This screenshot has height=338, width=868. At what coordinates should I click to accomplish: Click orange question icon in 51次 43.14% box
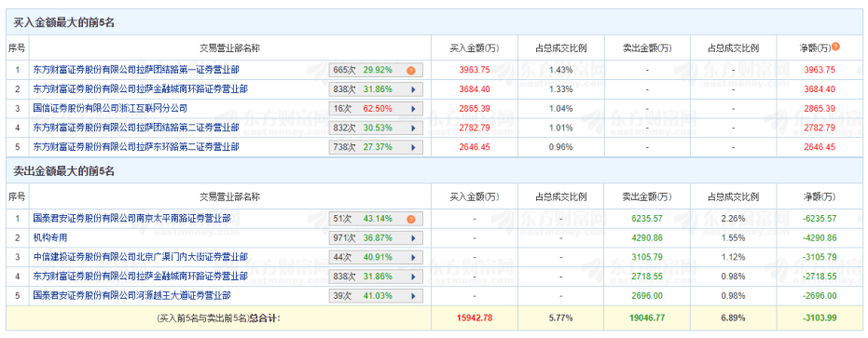pyautogui.click(x=411, y=219)
